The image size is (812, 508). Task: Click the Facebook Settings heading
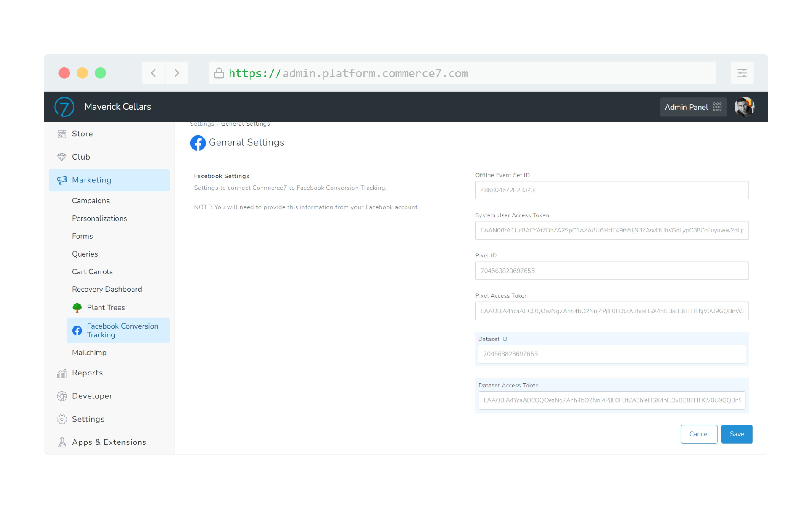(x=221, y=176)
